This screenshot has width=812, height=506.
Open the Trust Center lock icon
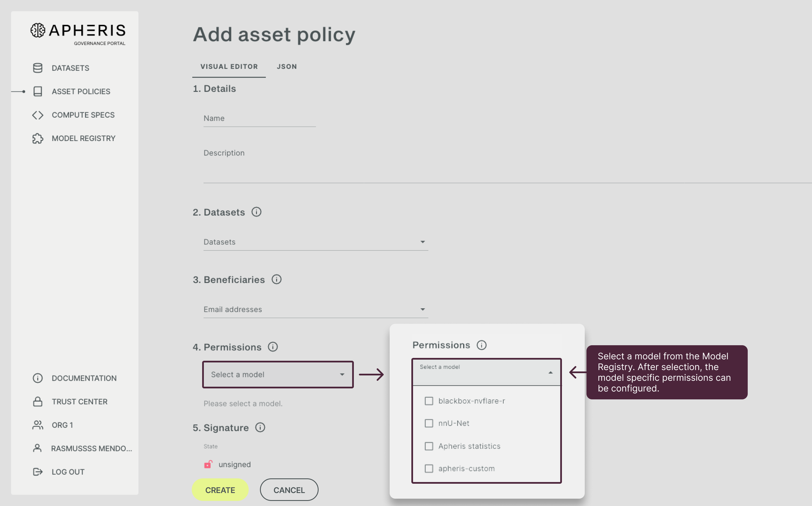[x=37, y=401]
